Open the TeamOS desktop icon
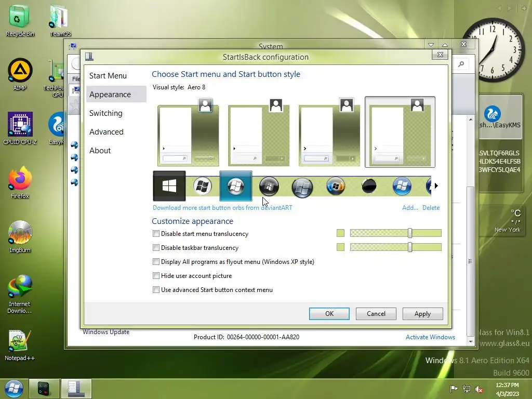The height and width of the screenshot is (399, 532). 60,20
